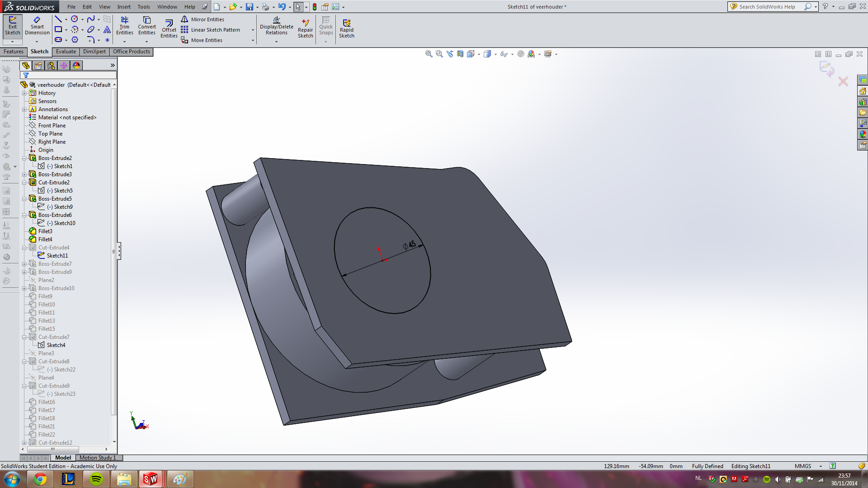
Task: Click Convert Entities tool
Action: click(146, 26)
